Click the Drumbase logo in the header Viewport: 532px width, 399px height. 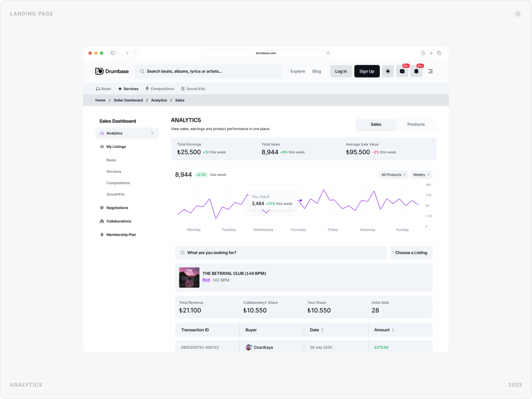(x=112, y=71)
